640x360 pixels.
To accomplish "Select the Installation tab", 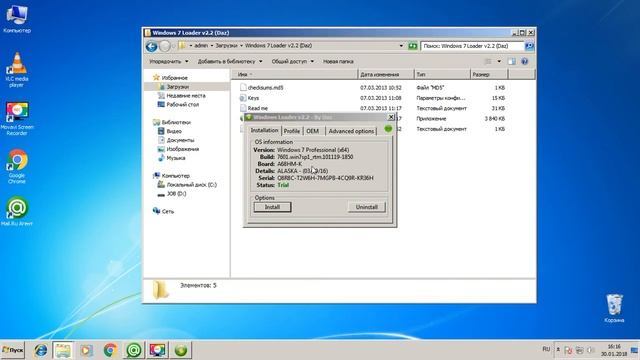I will tap(264, 130).
